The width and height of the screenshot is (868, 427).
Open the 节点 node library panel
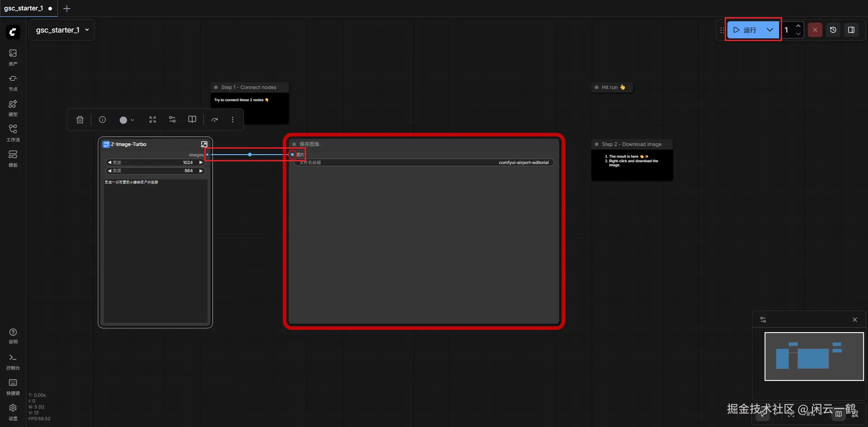click(x=13, y=83)
